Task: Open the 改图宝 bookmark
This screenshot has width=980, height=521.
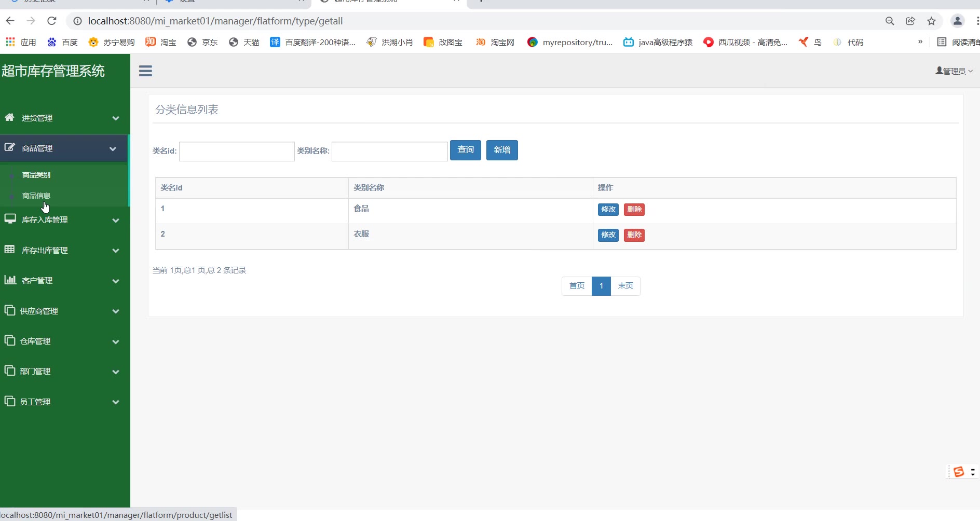Action: tap(443, 42)
